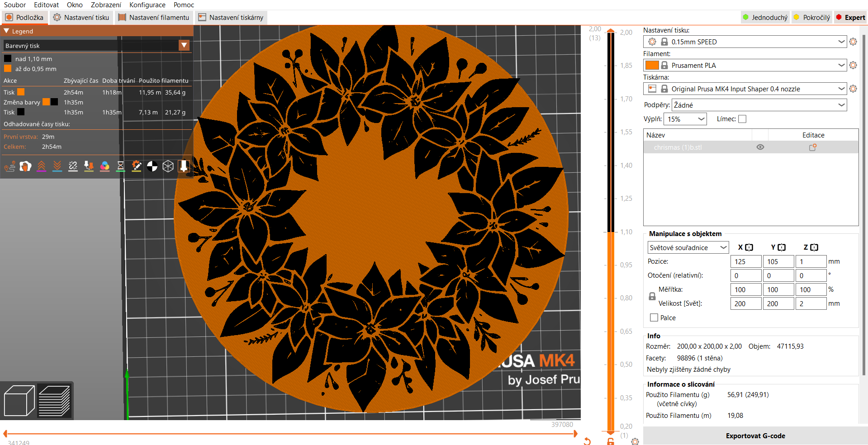
Task: Open the Konfigurace menu
Action: [147, 5]
